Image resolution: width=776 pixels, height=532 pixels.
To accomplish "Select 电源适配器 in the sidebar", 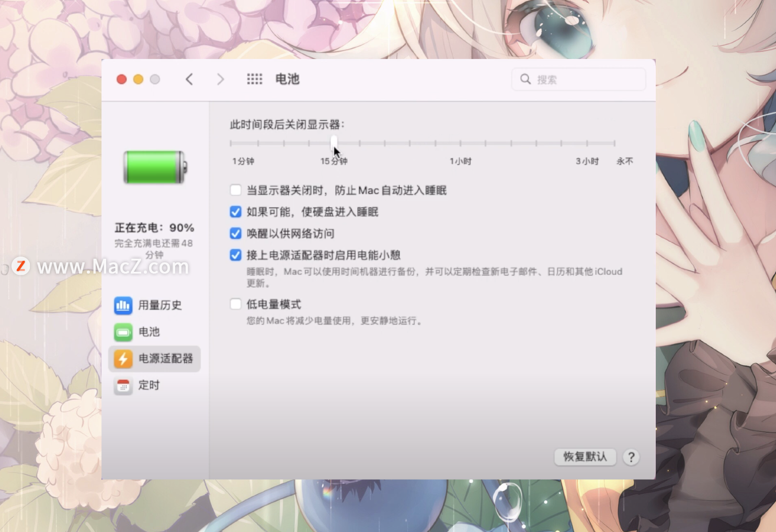I will (154, 358).
